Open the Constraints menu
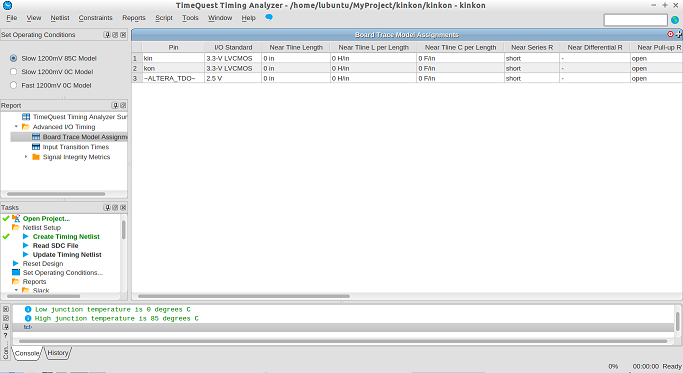 [95, 18]
